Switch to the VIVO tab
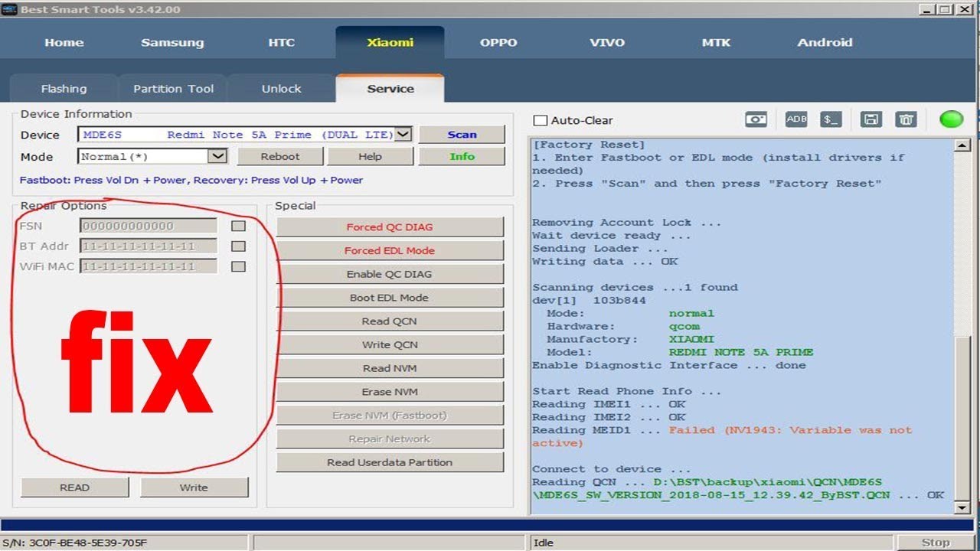Image resolution: width=980 pixels, height=551 pixels. coord(607,42)
